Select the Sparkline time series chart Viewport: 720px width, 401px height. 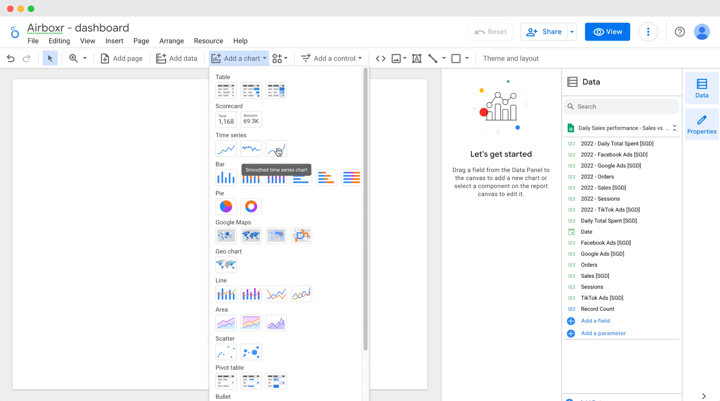251,149
